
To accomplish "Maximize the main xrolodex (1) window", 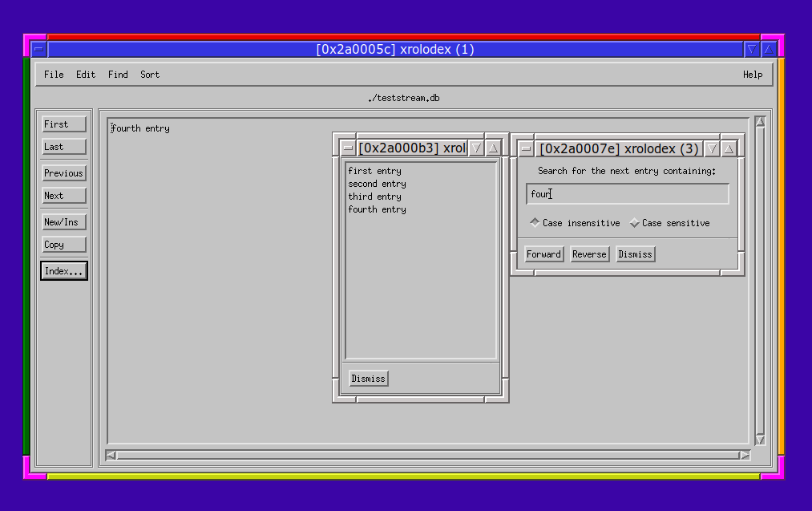I will [x=769, y=49].
